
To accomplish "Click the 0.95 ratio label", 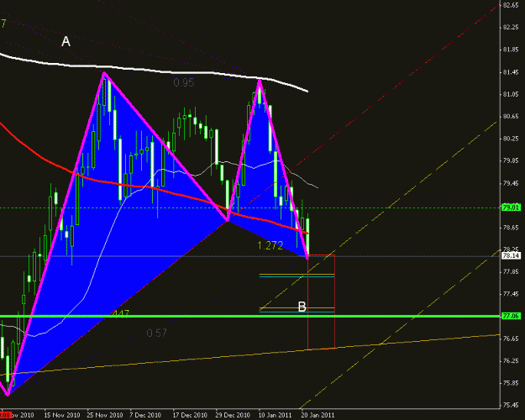I will pos(184,82).
